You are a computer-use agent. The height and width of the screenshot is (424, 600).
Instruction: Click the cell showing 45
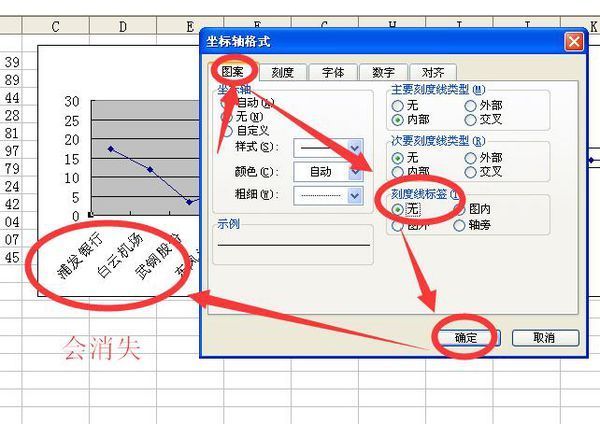tap(11, 257)
